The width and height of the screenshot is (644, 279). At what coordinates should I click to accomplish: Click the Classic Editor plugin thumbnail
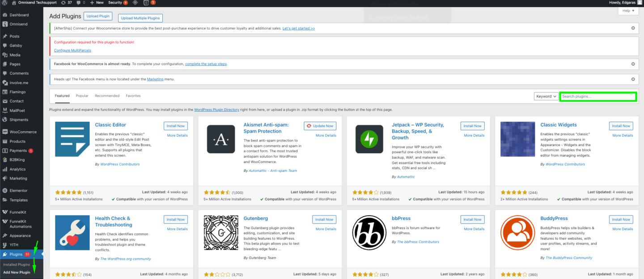pos(72,139)
